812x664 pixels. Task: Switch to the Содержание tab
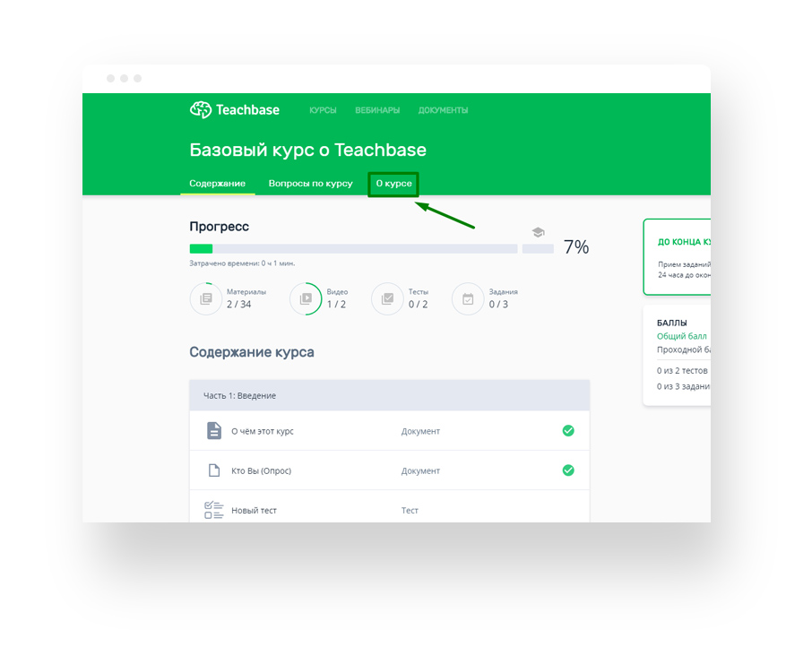[x=218, y=184]
